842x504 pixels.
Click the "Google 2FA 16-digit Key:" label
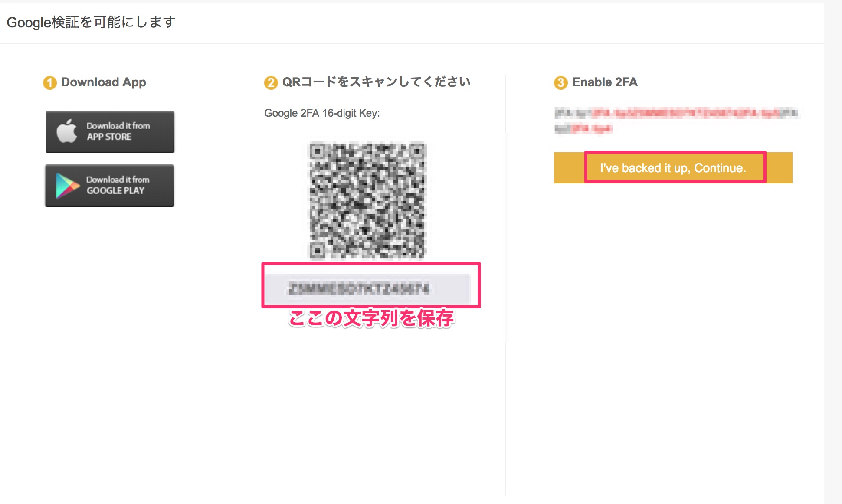322,113
